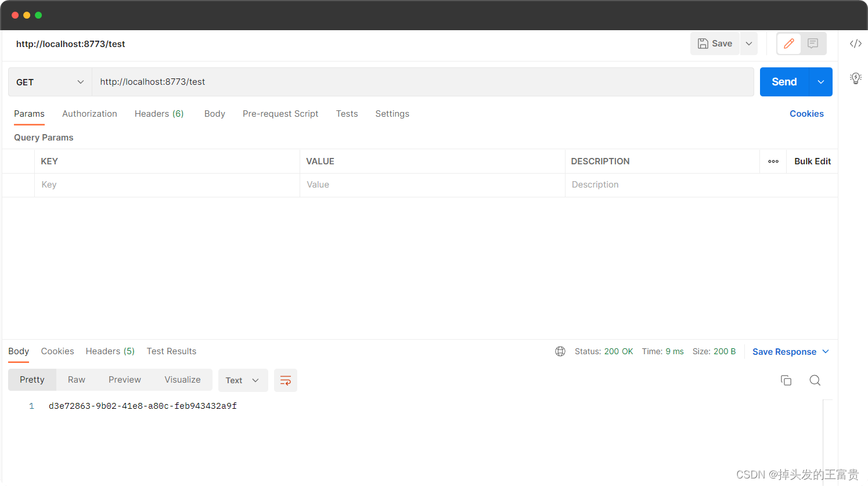Click the Save button

pyautogui.click(x=715, y=44)
